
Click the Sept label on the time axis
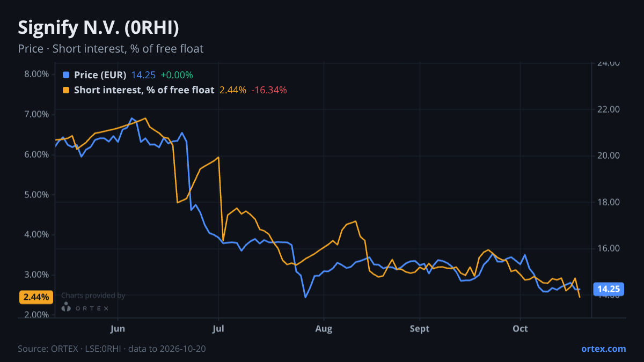tap(420, 329)
